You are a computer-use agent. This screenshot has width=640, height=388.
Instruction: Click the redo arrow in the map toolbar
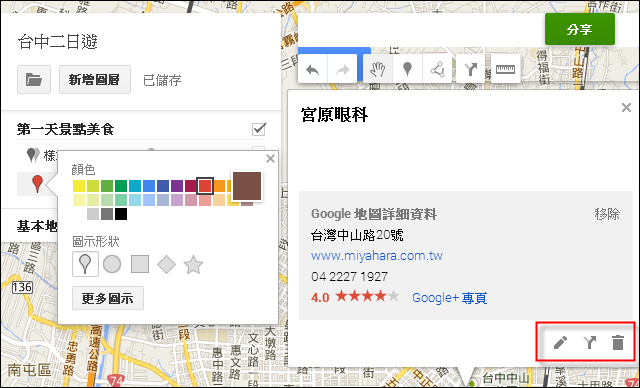(x=342, y=70)
